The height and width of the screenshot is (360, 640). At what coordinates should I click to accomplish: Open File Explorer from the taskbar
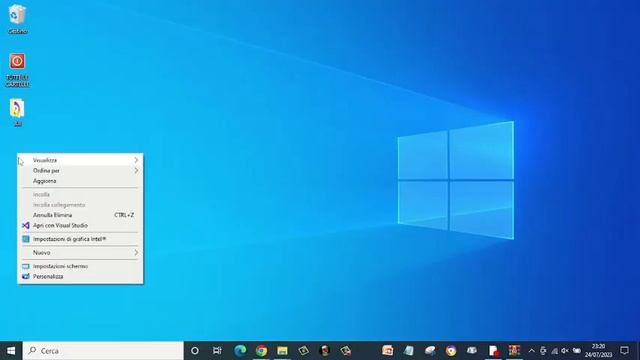pyautogui.click(x=282, y=351)
